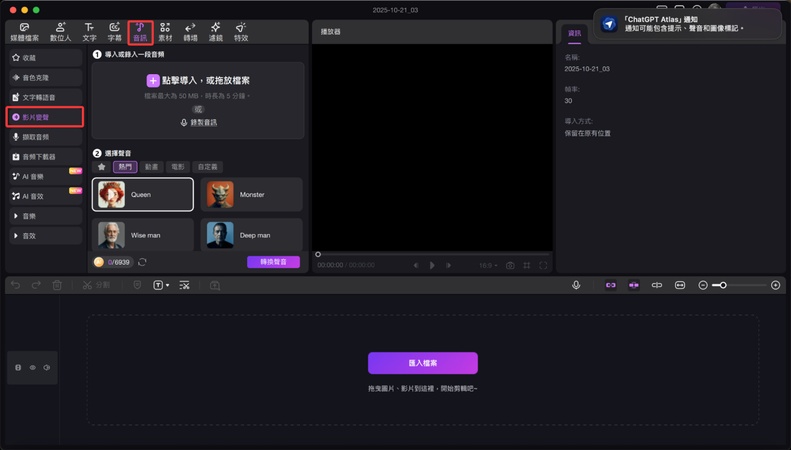The width and height of the screenshot is (791, 450).
Task: Open the 濾鏡 filters tab
Action: pos(215,32)
